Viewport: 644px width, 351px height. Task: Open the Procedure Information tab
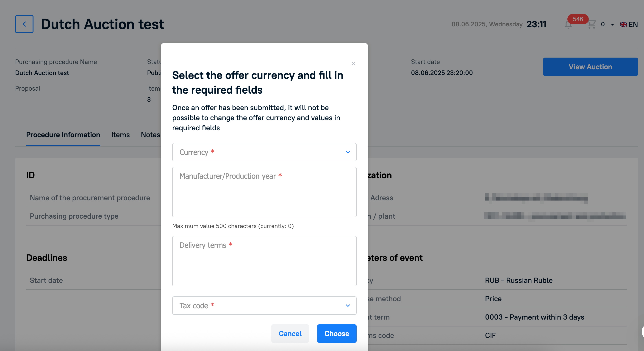(63, 135)
